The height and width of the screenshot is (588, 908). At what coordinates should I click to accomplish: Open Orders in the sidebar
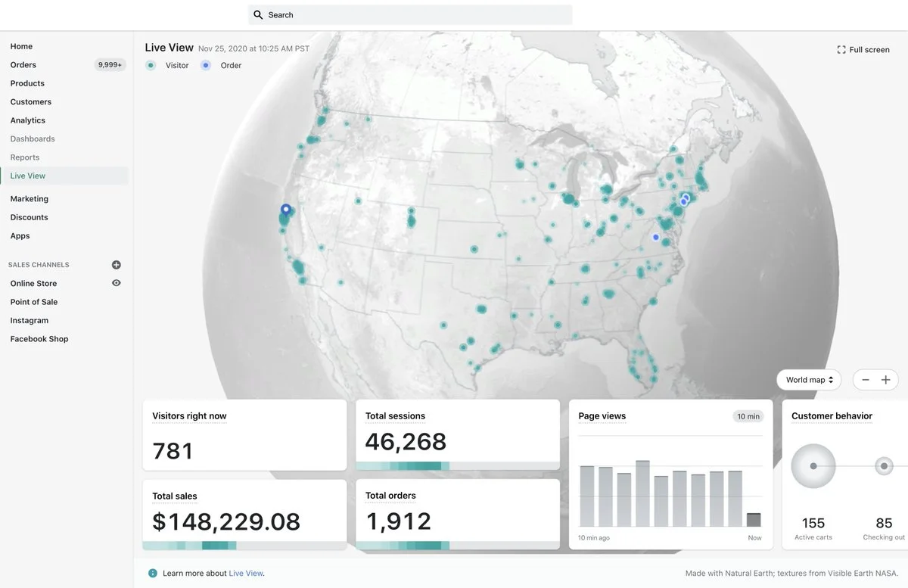tap(23, 65)
